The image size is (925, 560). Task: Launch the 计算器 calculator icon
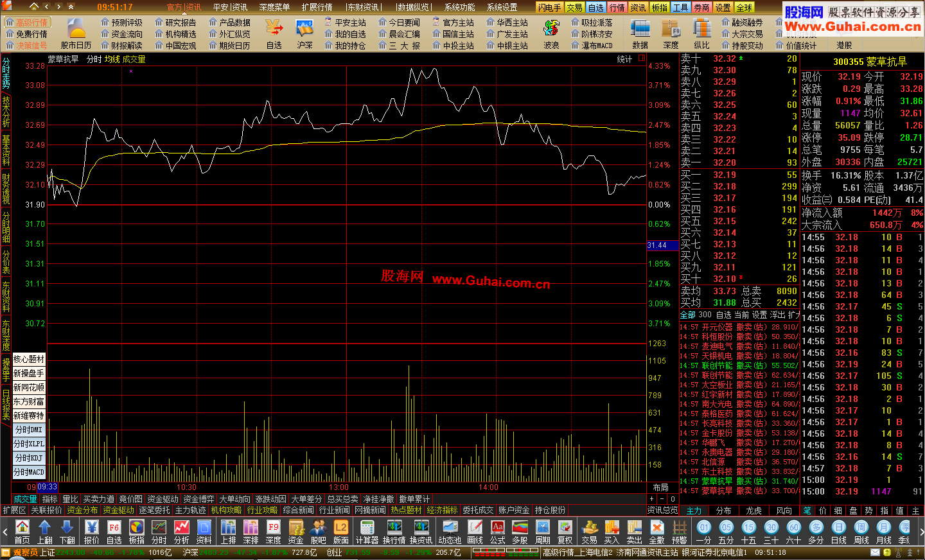(x=367, y=532)
